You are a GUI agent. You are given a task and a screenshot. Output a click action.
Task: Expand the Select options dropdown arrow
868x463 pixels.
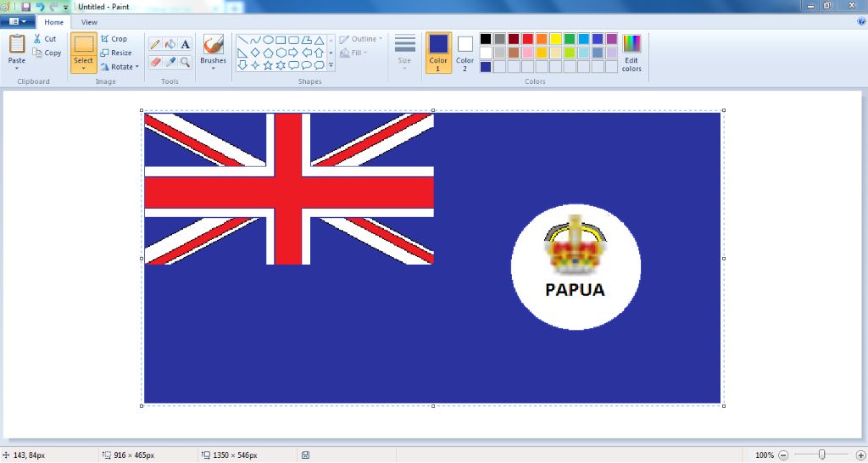84,69
